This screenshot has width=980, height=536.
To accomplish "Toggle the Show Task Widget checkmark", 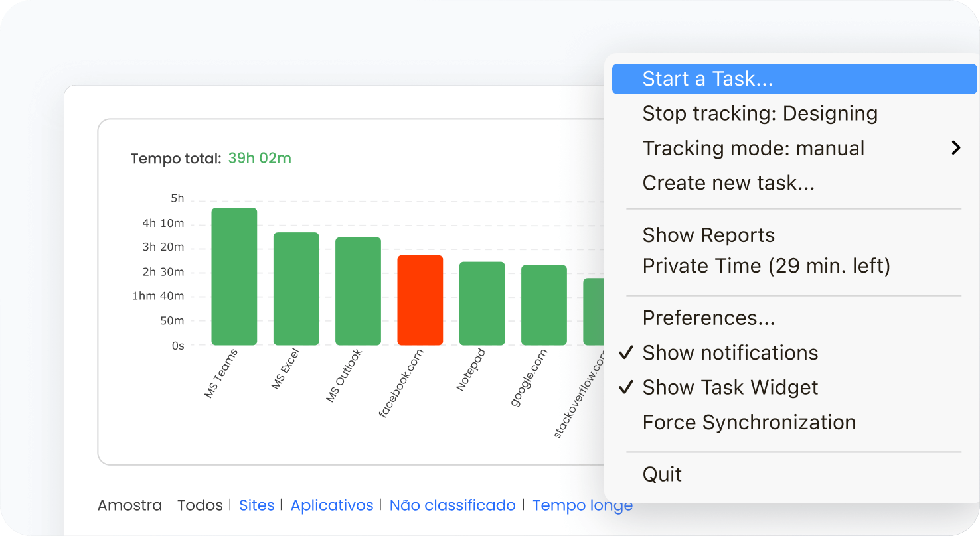I will pyautogui.click(x=625, y=387).
